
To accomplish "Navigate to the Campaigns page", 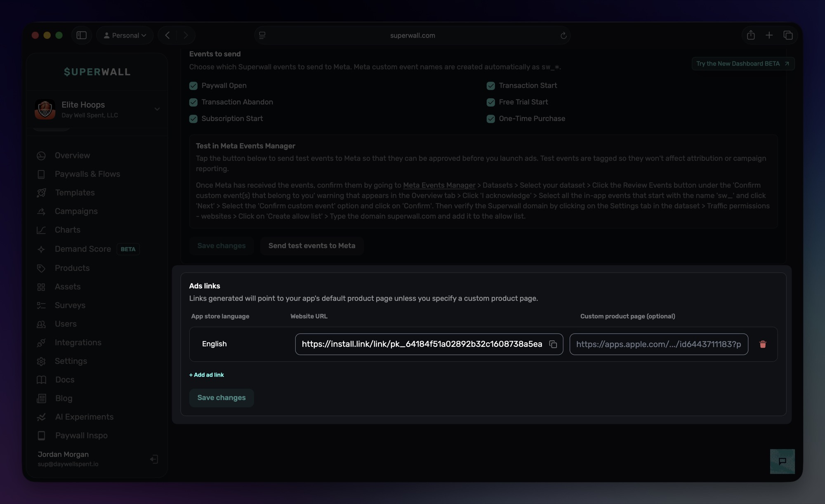I will coord(76,212).
